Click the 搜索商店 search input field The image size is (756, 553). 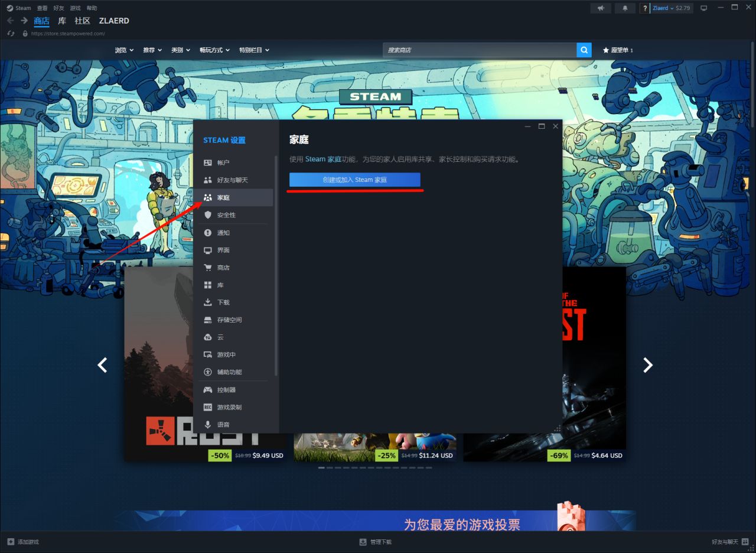[x=478, y=50]
